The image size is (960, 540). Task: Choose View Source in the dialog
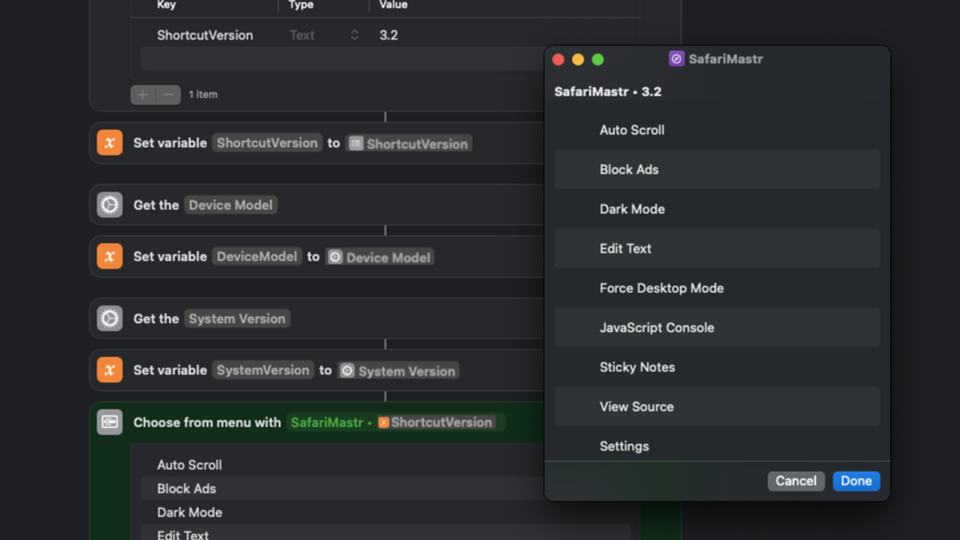(x=717, y=407)
